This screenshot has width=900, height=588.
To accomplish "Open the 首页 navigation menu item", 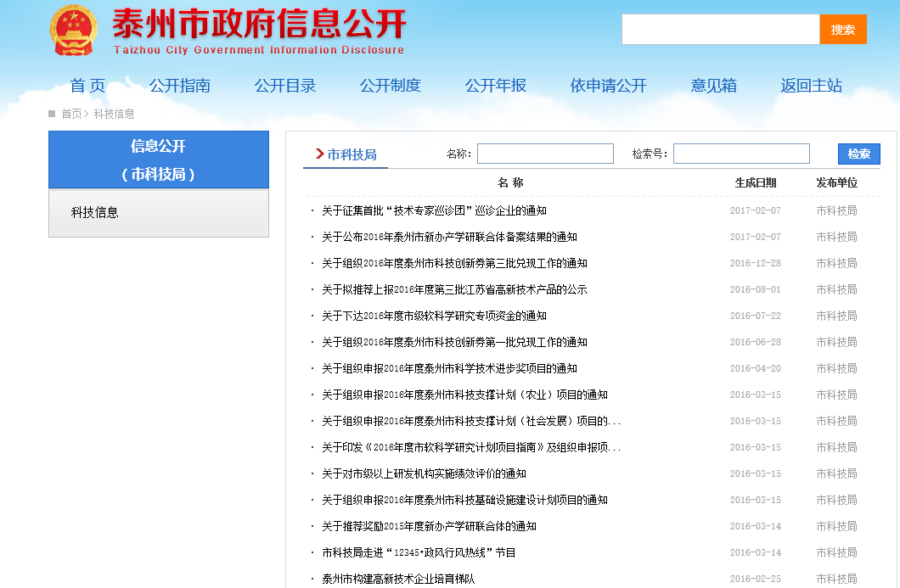I will [x=87, y=86].
